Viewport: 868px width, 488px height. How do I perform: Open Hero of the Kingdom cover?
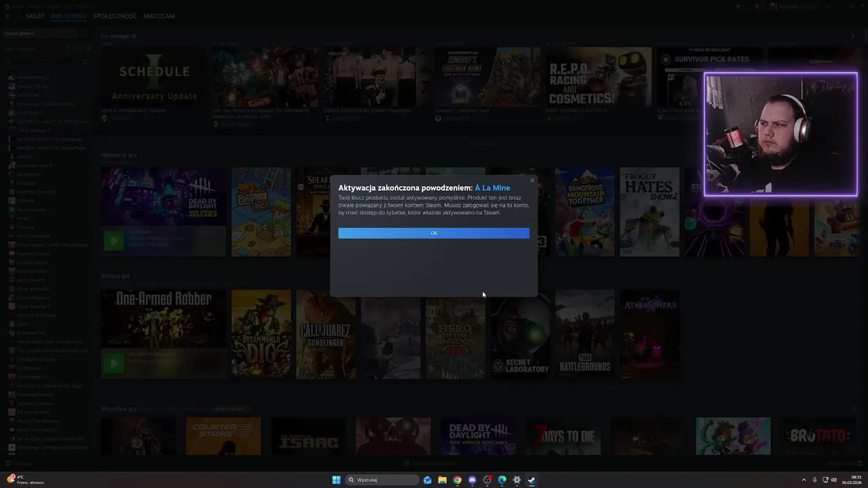(455, 334)
